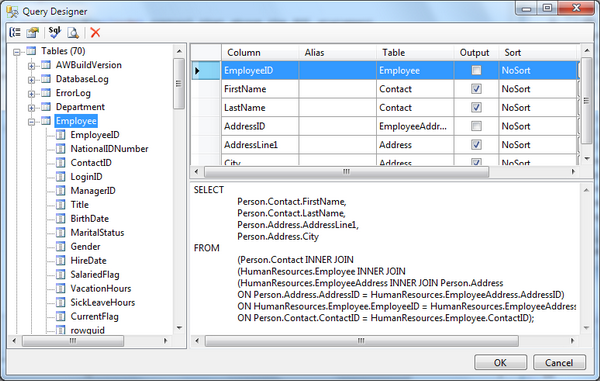Image resolution: width=600 pixels, height=381 pixels.
Task: Click the column icon beside SickLeaveHours
Action: 60,302
